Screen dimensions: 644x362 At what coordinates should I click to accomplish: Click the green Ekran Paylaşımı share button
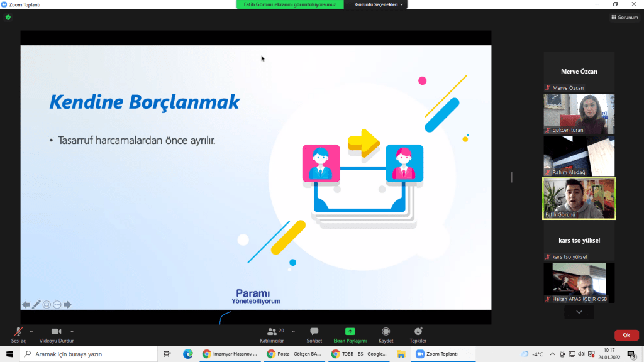(350, 334)
